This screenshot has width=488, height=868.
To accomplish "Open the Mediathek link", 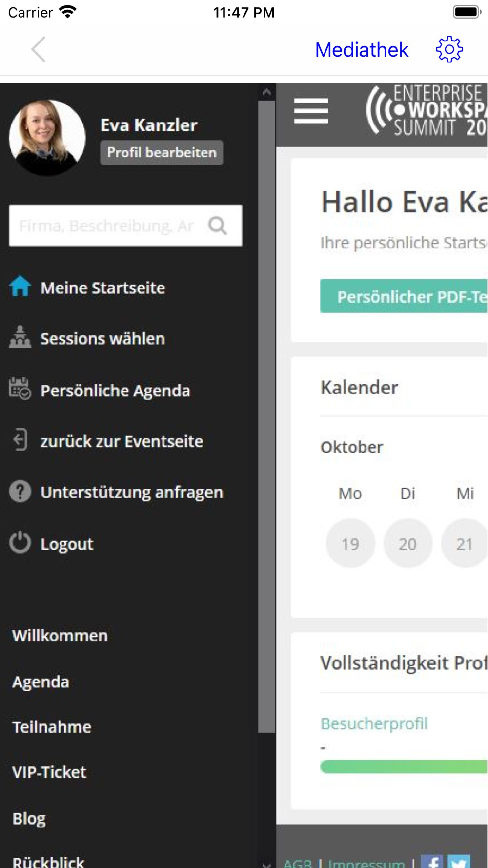I will [x=362, y=50].
